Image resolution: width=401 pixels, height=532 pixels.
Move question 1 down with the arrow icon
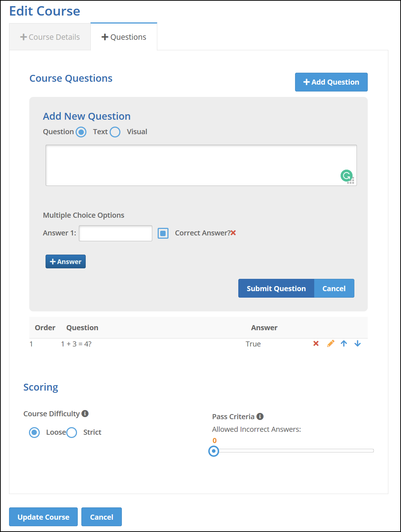358,344
